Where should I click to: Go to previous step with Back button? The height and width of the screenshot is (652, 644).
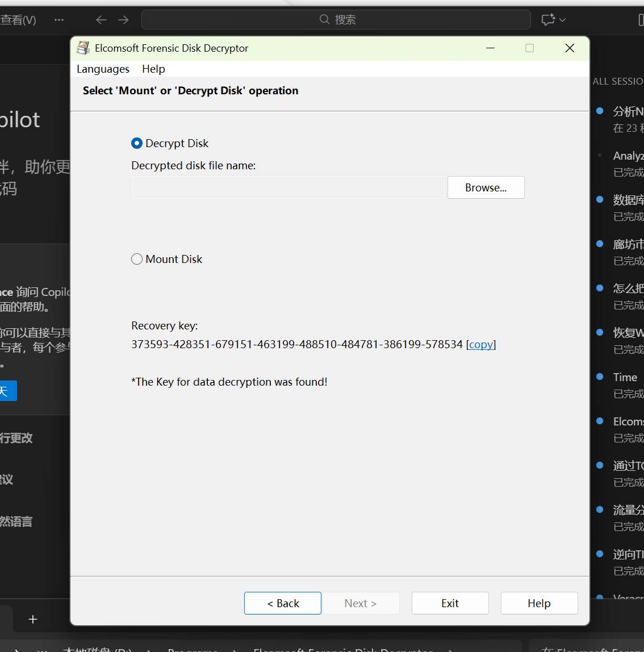point(283,603)
